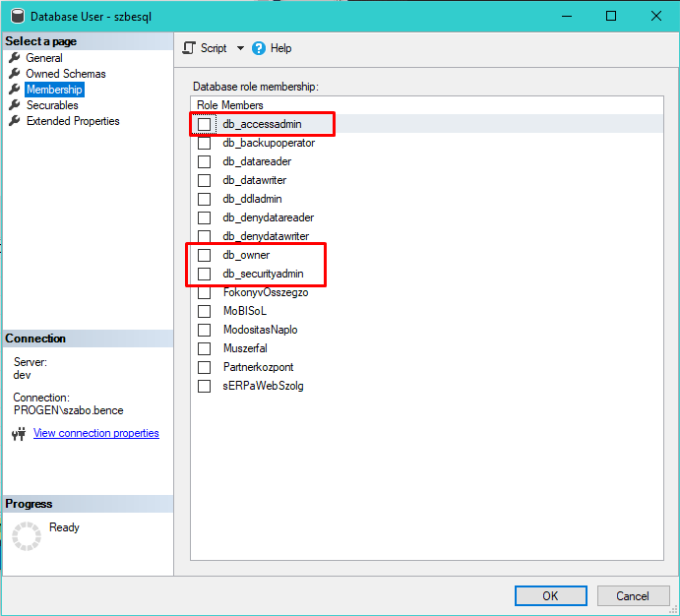
Task: Click the database icon in the title bar
Action: (x=18, y=17)
